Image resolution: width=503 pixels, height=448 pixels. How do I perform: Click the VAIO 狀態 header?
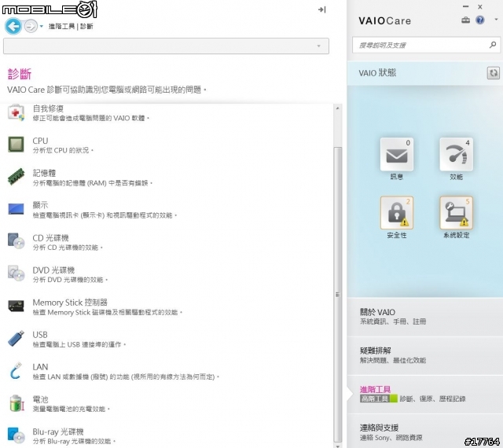click(x=377, y=73)
